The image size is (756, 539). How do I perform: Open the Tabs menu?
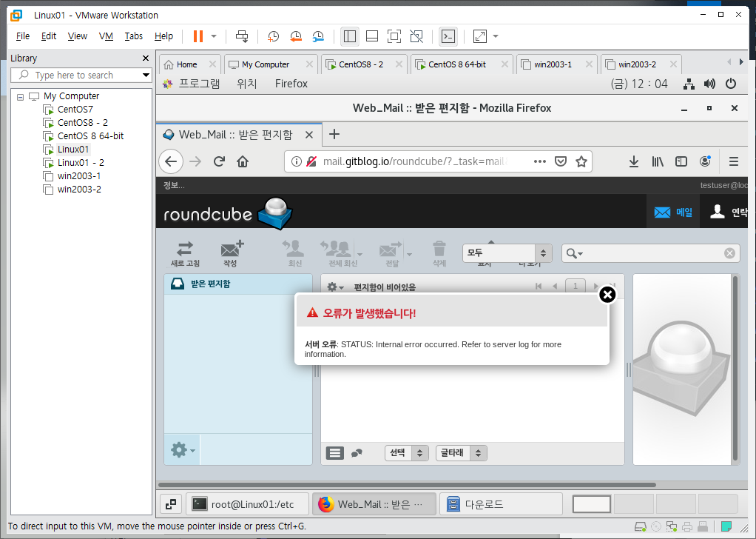click(x=134, y=36)
